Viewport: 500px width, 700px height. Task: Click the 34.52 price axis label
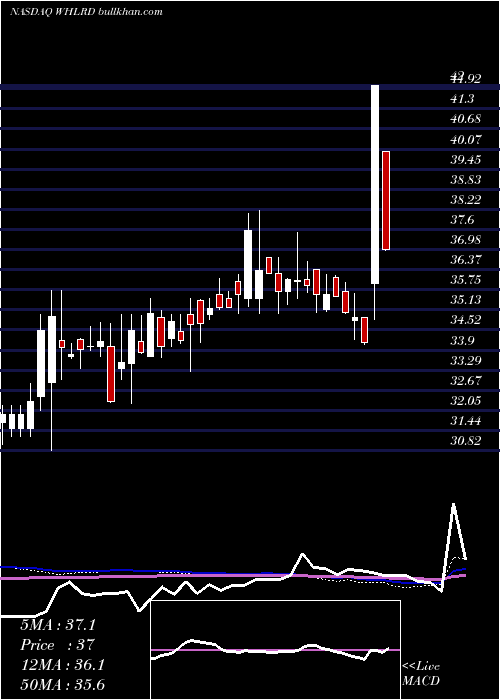pos(465,320)
